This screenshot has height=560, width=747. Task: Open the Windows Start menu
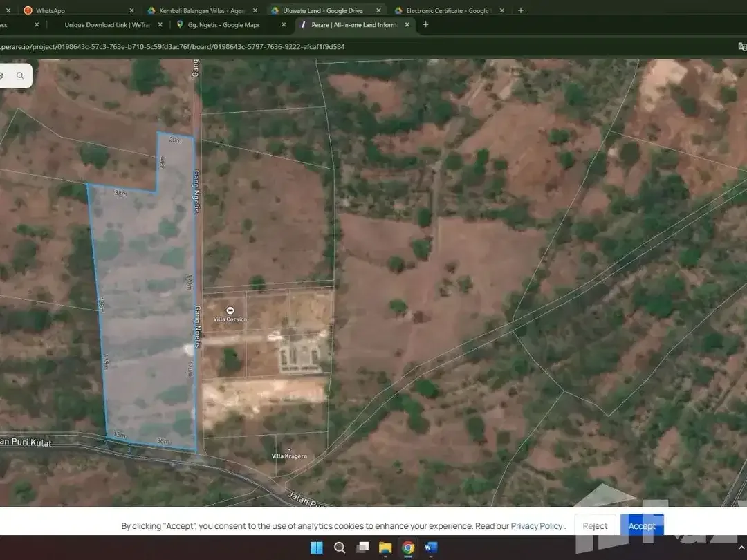(316, 548)
